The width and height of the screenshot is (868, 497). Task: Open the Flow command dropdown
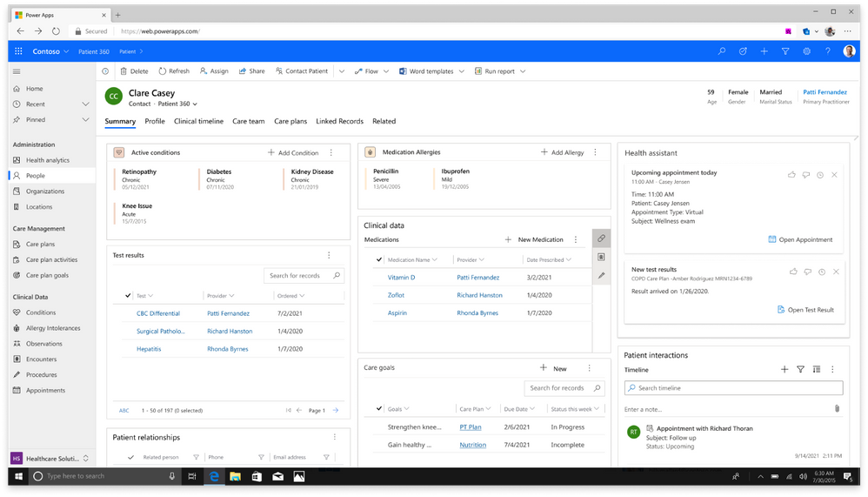tap(386, 71)
